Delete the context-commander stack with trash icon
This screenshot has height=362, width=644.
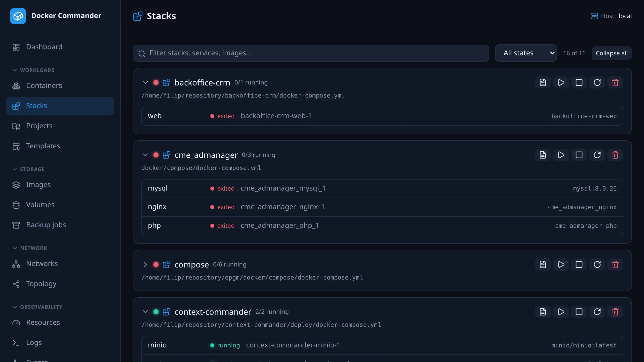click(x=615, y=312)
